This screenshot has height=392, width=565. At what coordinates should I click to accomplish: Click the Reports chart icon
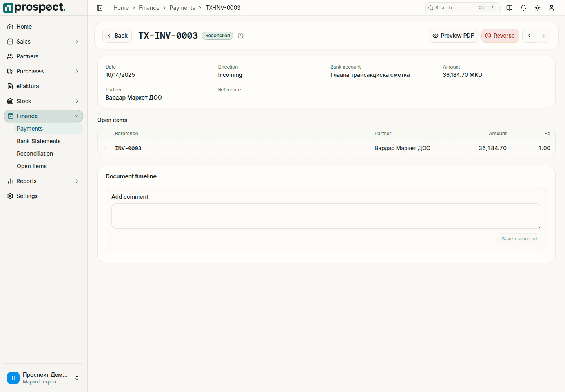[10, 181]
